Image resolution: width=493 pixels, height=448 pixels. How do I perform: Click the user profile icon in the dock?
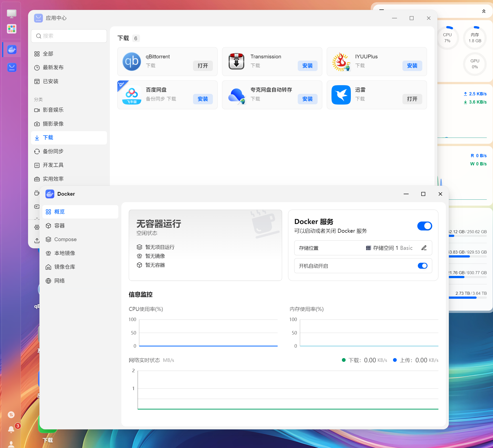[11, 444]
